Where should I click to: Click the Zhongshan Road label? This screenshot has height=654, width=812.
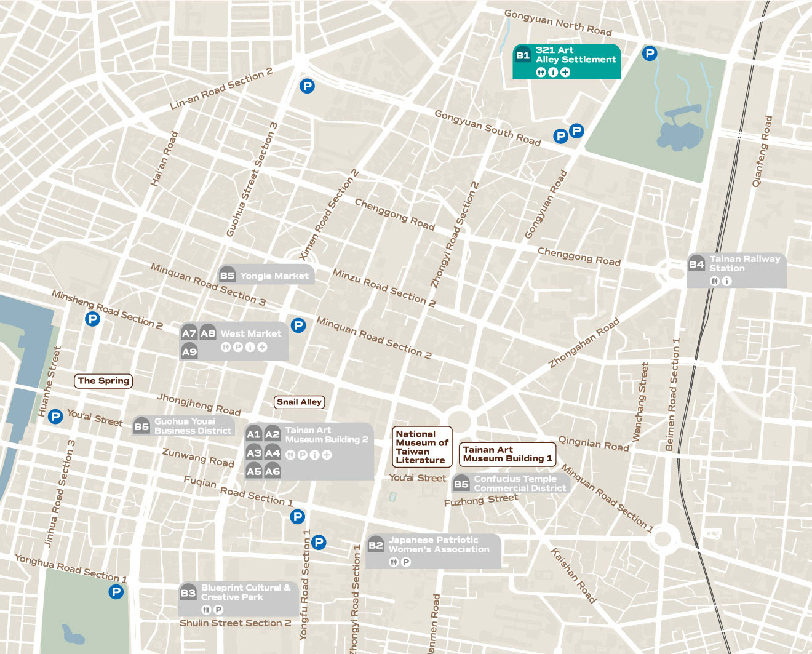(x=584, y=343)
